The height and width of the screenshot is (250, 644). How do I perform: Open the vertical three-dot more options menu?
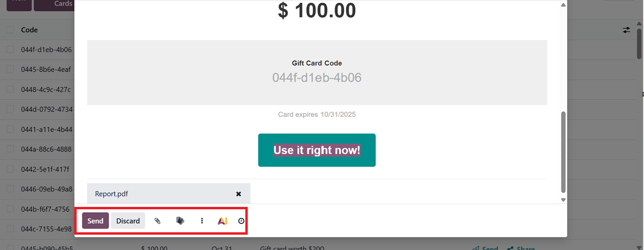click(202, 221)
